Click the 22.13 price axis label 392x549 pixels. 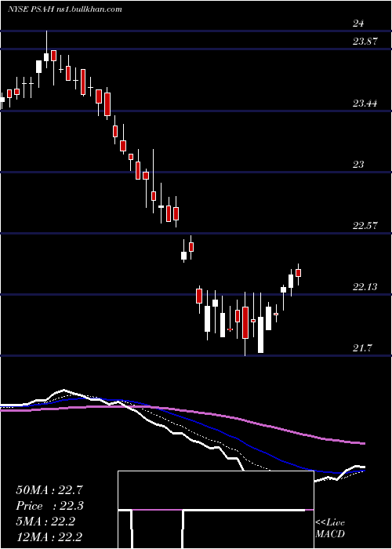pyautogui.click(x=365, y=287)
